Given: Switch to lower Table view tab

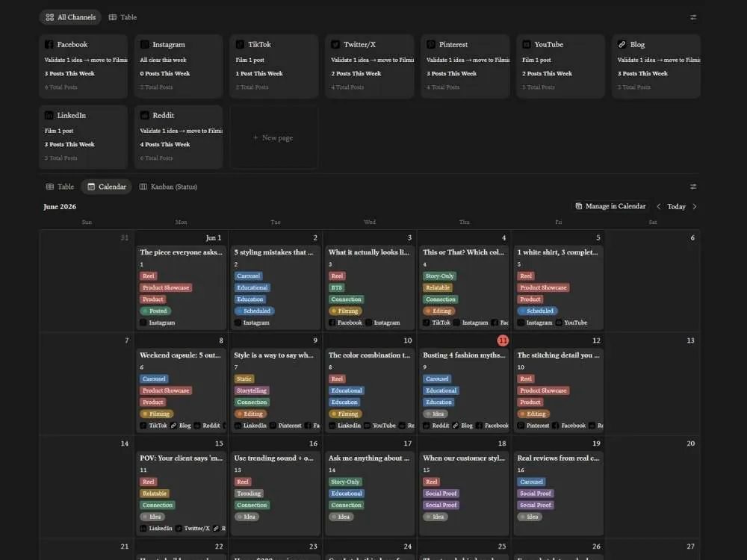Looking at the screenshot, I should point(60,187).
